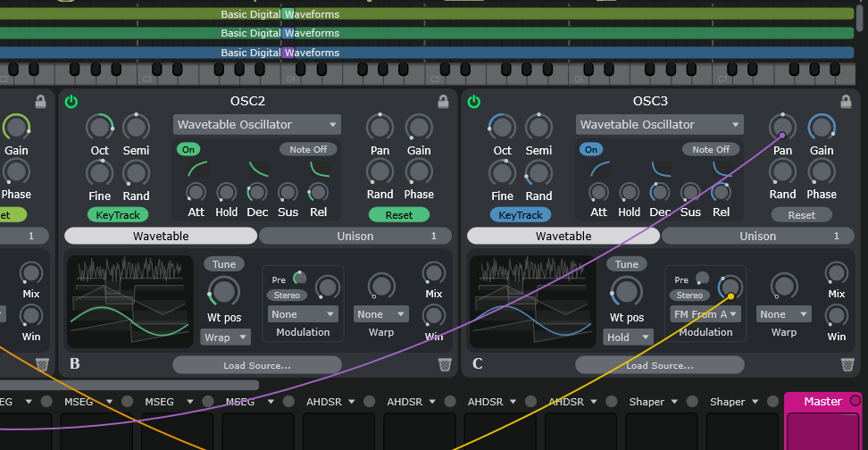Open OSC2 Wrap mode dropdown
Viewport: 868px width, 450px height.
click(225, 337)
